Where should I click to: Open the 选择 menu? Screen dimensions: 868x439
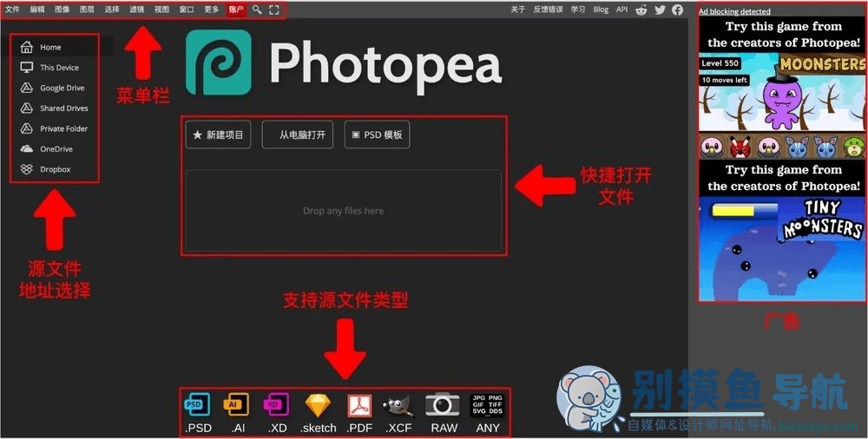112,10
